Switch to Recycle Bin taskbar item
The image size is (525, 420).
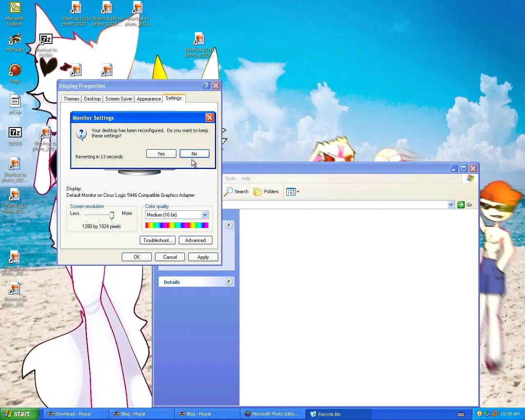click(x=338, y=414)
